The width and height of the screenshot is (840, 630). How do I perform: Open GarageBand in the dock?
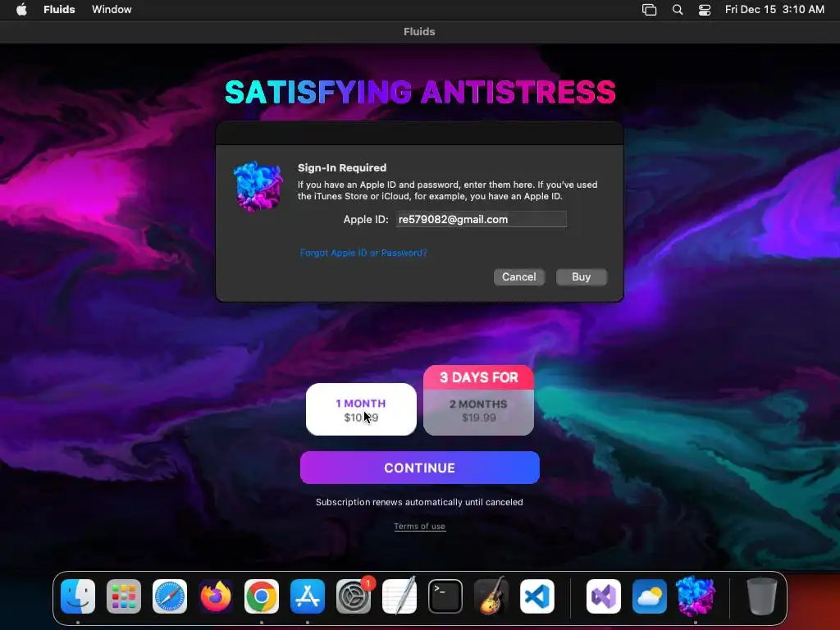[x=491, y=596]
